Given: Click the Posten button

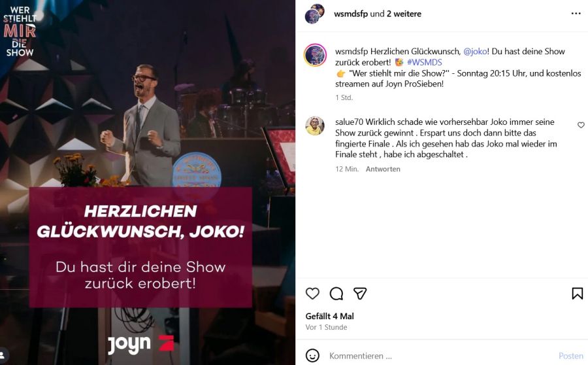Looking at the screenshot, I should tap(571, 356).
